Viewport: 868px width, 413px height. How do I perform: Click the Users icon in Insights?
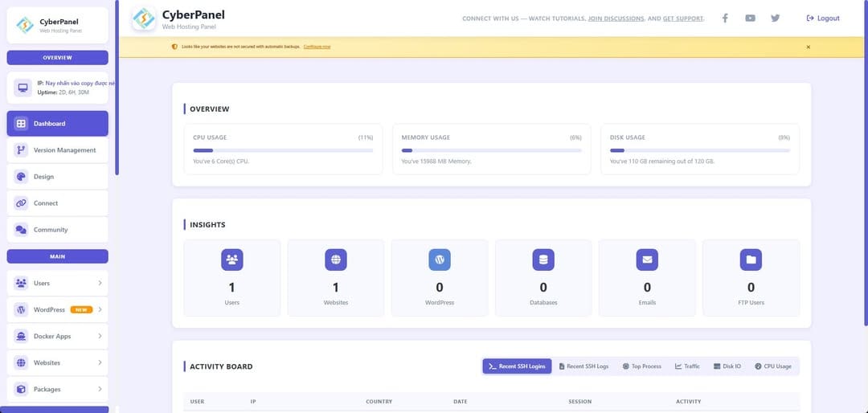232,260
